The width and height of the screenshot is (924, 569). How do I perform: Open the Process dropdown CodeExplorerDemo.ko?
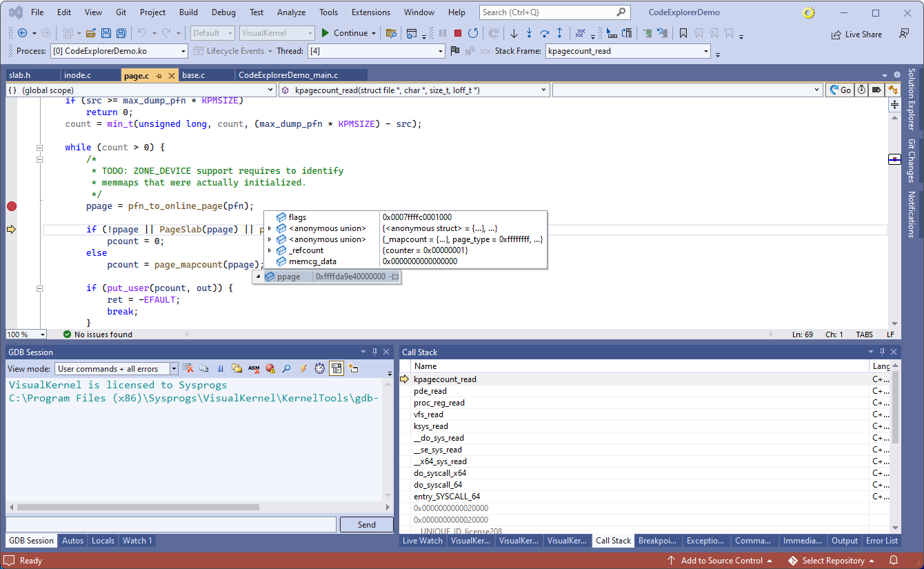pos(119,51)
